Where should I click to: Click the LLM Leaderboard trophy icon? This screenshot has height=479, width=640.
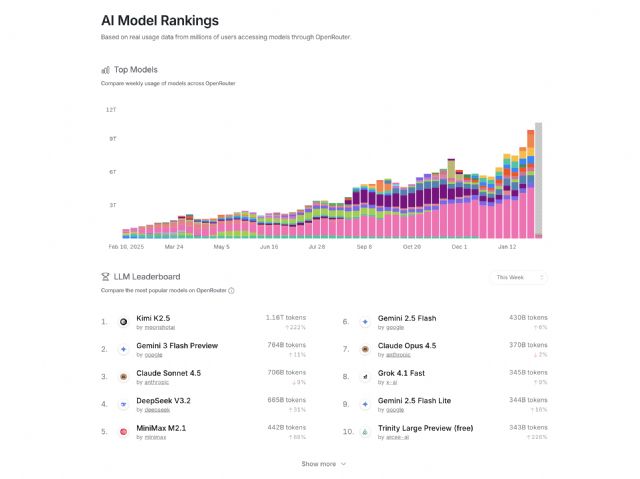[105, 276]
